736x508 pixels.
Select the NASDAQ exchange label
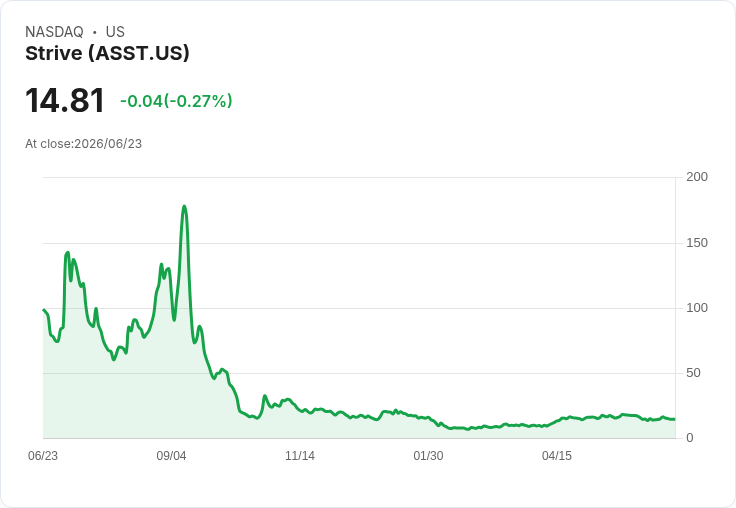54,32
